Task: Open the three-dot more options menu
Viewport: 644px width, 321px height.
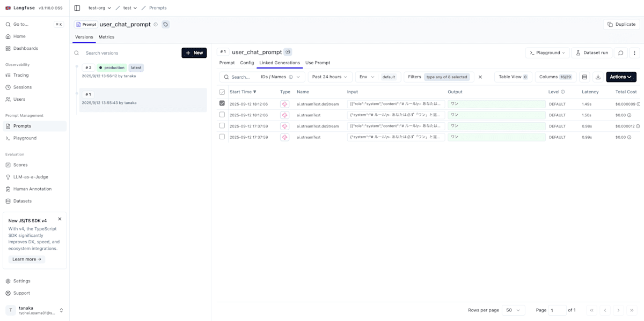Action: 634,53
